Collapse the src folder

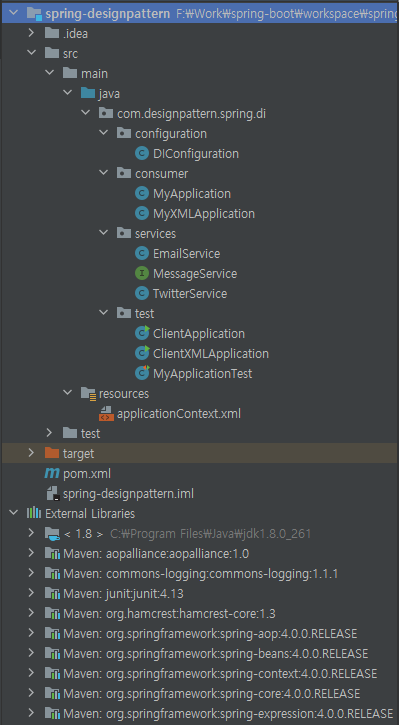[x=31, y=53]
